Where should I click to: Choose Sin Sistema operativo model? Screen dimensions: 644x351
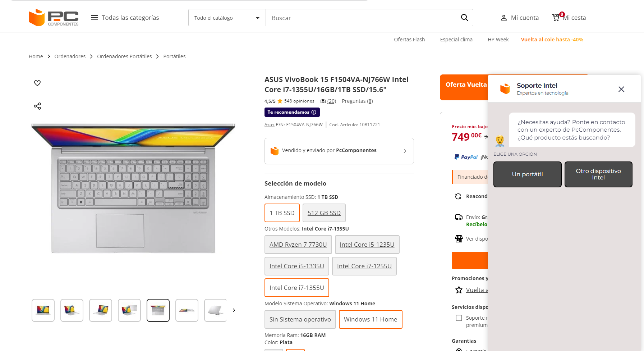(300, 319)
